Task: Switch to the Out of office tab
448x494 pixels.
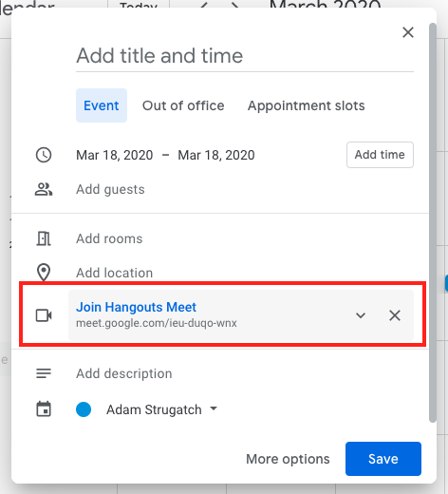Action: [x=183, y=105]
